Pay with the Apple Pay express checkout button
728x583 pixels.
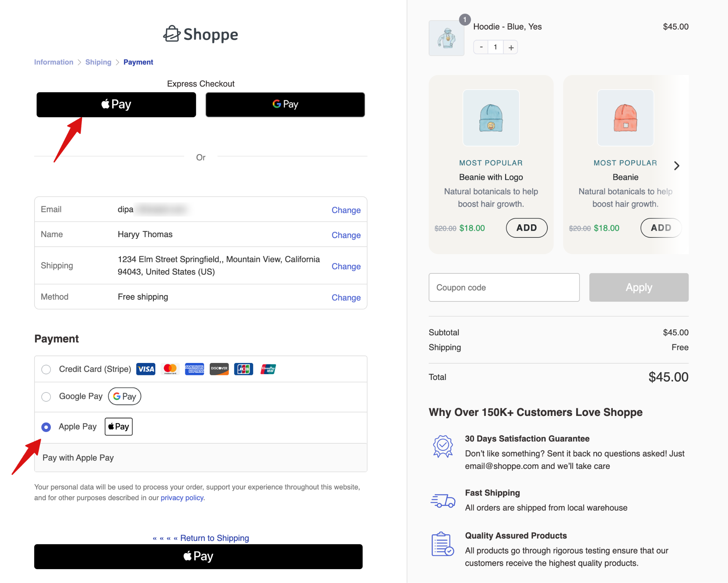(116, 105)
